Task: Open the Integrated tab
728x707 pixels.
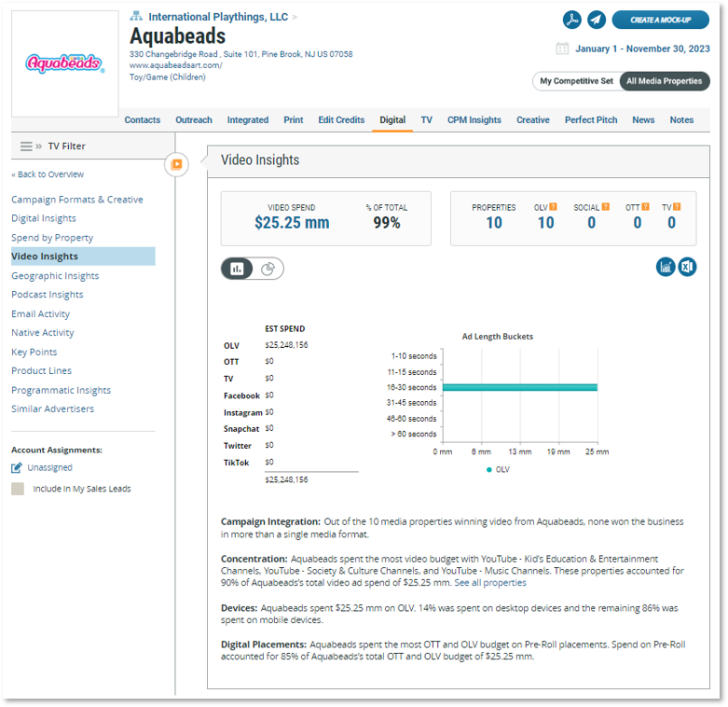Action: (247, 119)
